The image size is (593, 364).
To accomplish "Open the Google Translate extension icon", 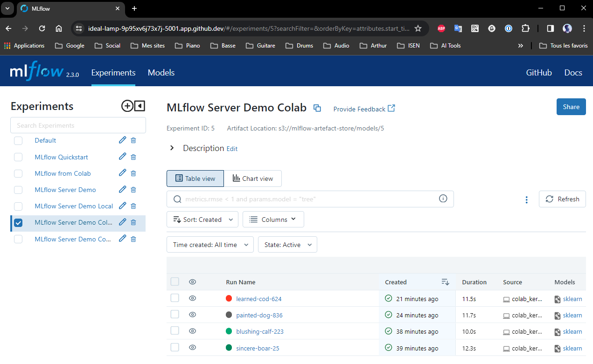I will [x=458, y=28].
